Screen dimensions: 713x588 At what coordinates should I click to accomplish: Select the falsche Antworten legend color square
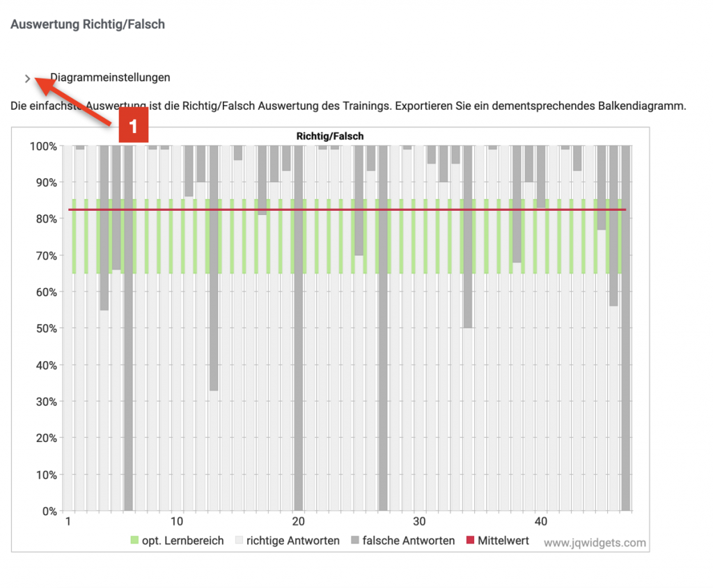point(356,541)
